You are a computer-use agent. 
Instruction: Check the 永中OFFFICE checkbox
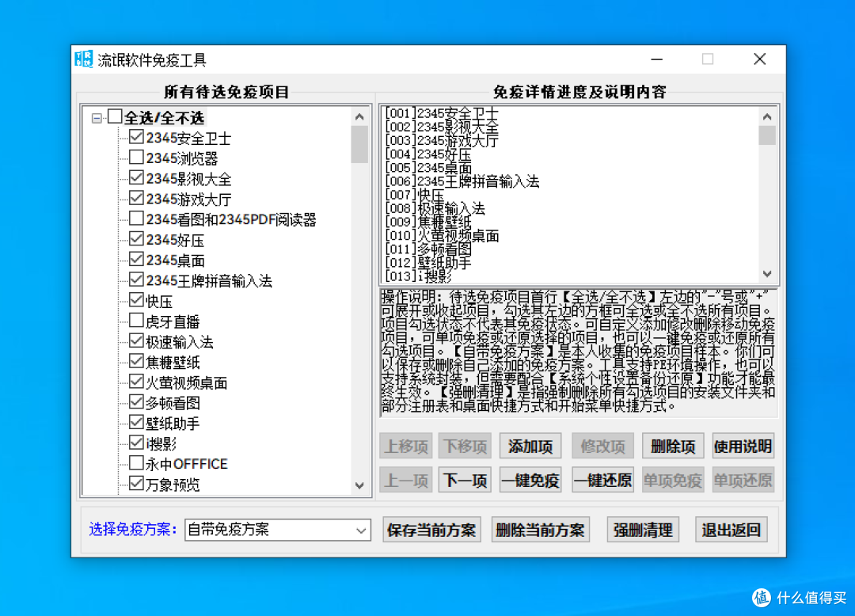tap(136, 463)
